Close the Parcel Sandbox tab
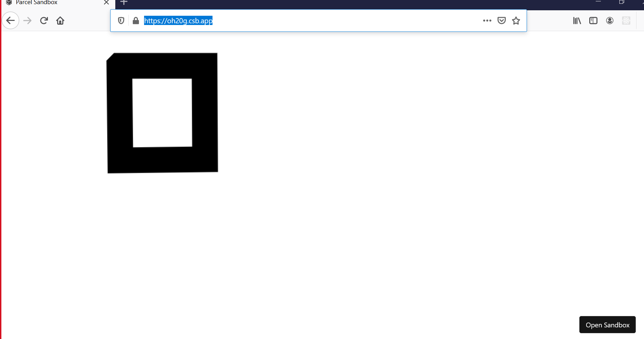The image size is (644, 339). tap(106, 3)
